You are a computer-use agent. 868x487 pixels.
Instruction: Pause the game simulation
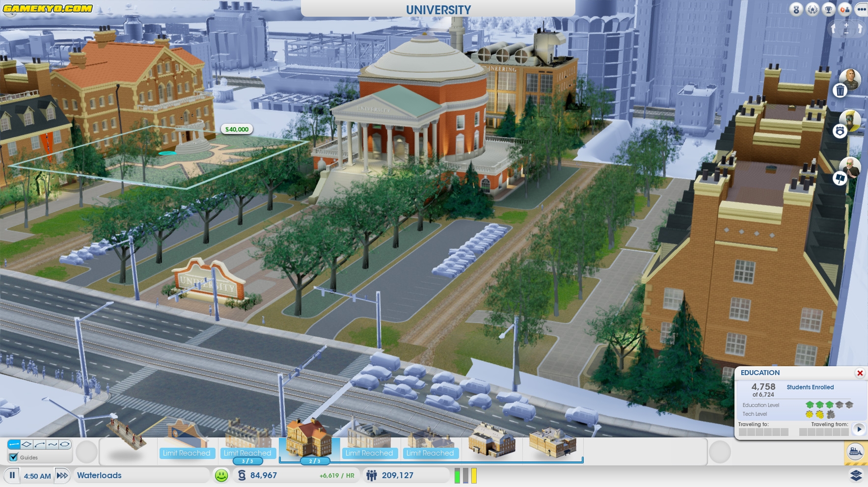pos(12,475)
